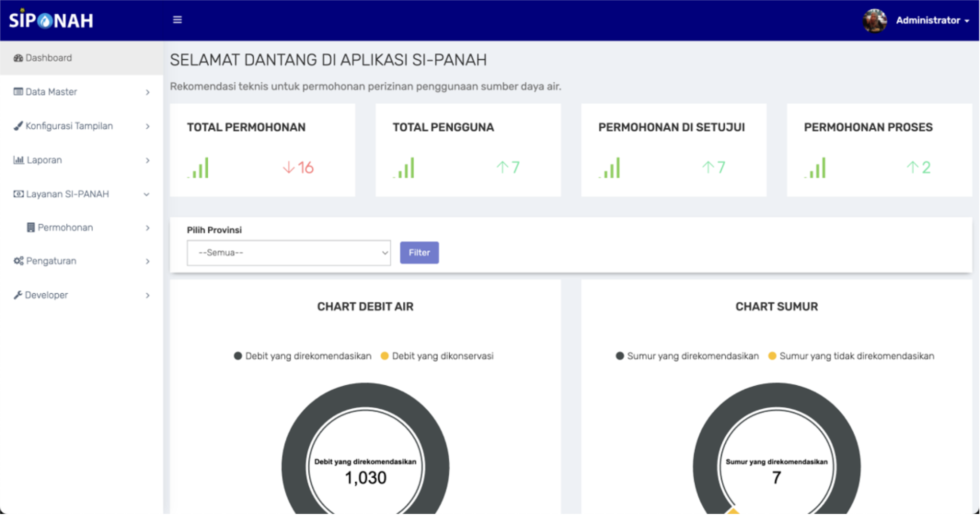
Task: Hide Debit yang direkomendasikan via its legend dot
Action: [x=238, y=356]
